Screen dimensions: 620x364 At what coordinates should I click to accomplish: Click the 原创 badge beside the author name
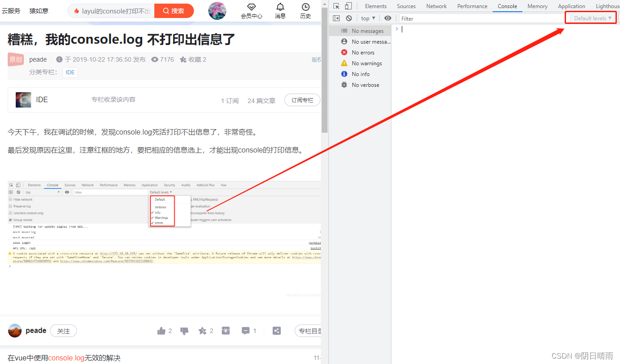tap(16, 59)
